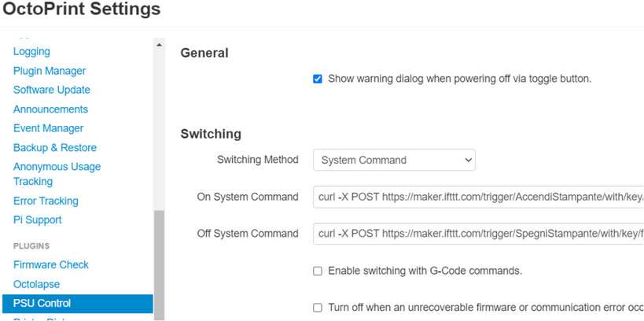The image size is (644, 321).
Task: Click the sidebar scroll-up arrow
Action: 160,45
